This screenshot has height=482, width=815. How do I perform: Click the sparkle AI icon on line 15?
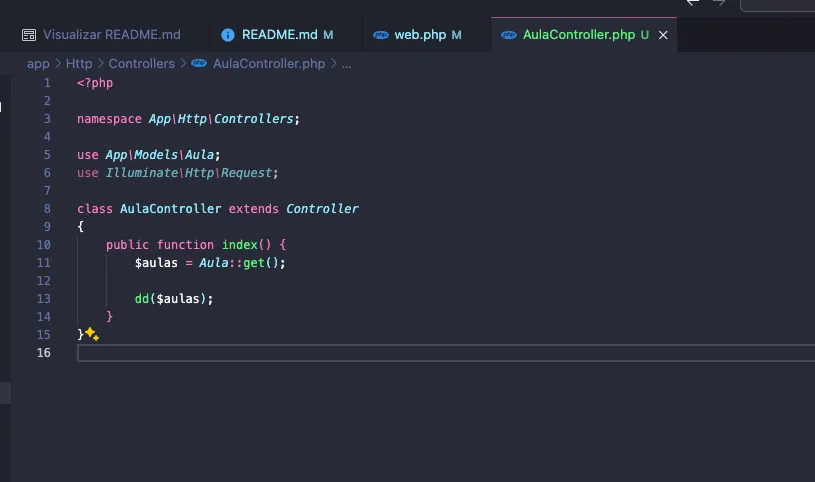[91, 334]
